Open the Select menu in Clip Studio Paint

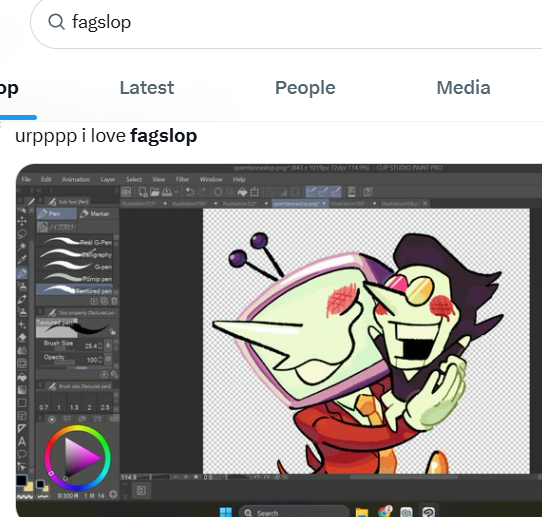point(134,179)
